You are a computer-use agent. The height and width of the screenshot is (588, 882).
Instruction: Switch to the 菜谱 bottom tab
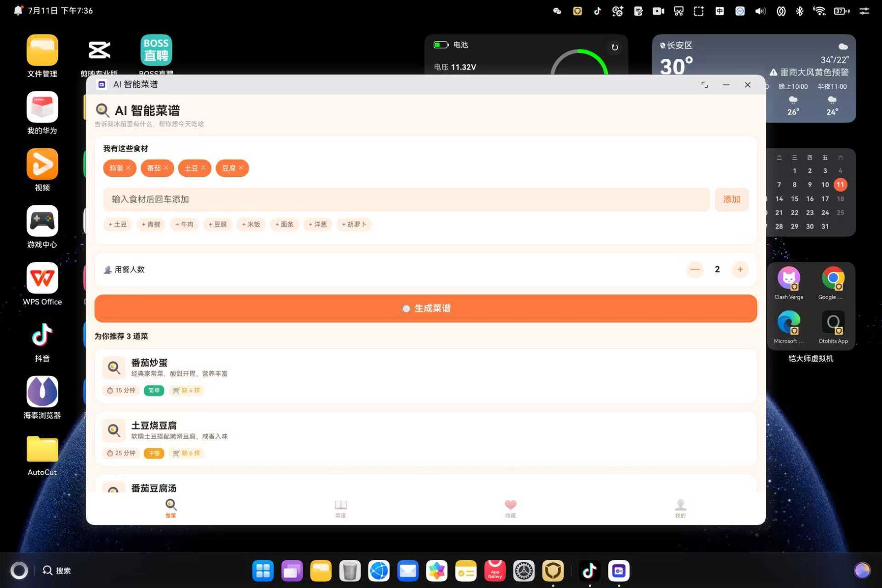pyautogui.click(x=340, y=509)
